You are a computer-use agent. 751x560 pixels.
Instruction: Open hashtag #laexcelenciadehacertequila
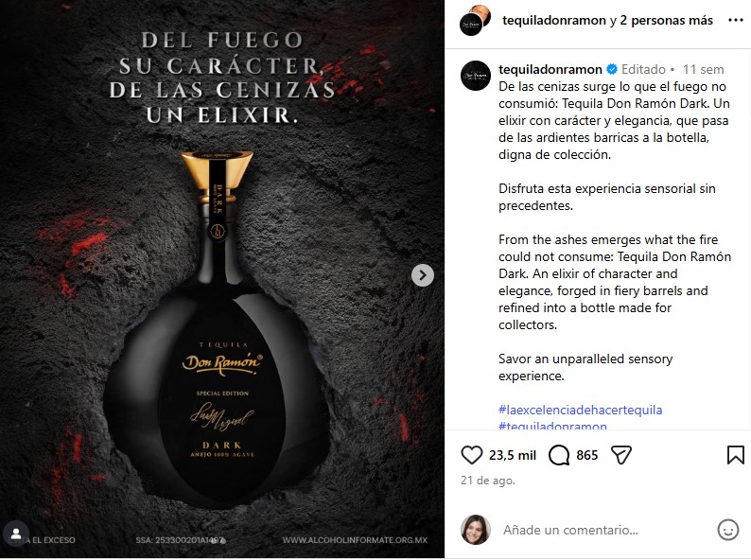pyautogui.click(x=580, y=410)
